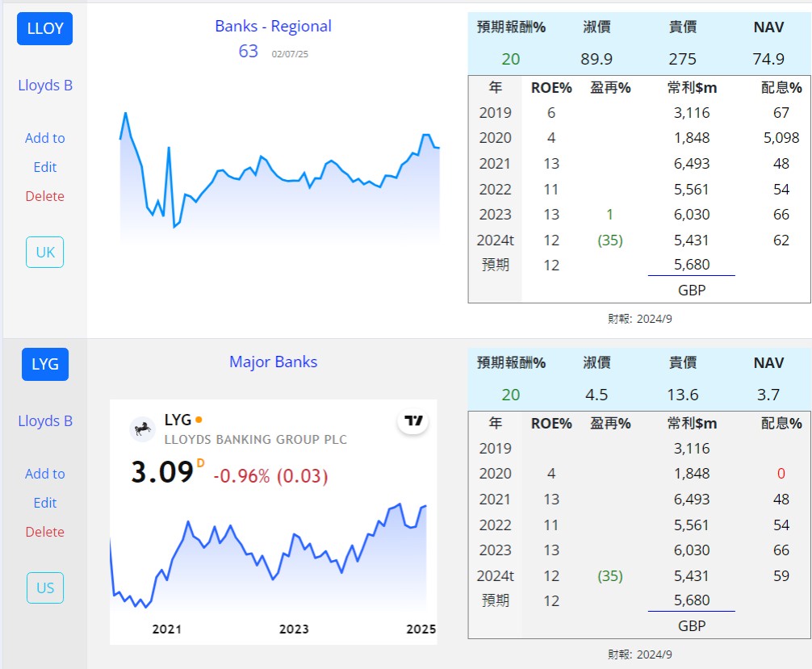Click the 2025 axis label on LYG chart
The height and width of the screenshot is (669, 812).
coord(421,629)
